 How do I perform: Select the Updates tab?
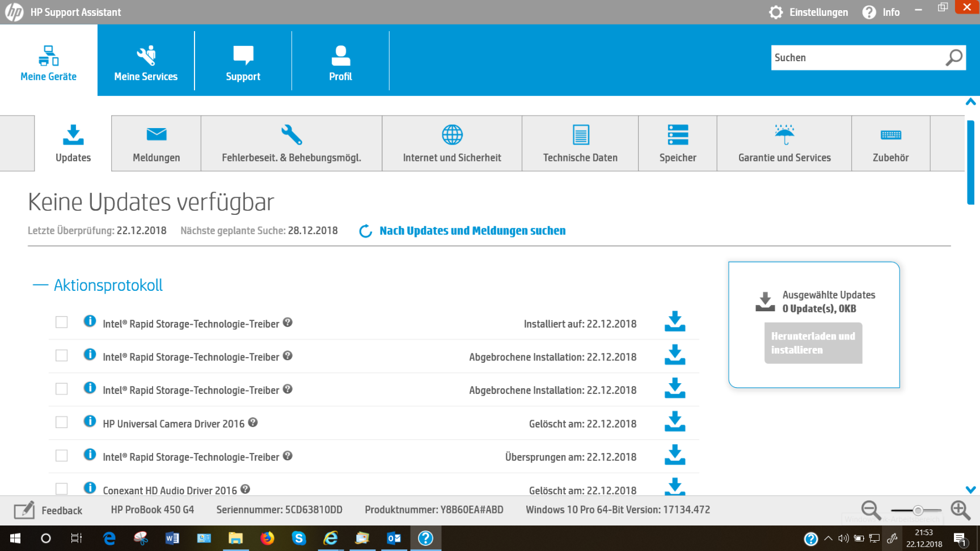click(73, 143)
